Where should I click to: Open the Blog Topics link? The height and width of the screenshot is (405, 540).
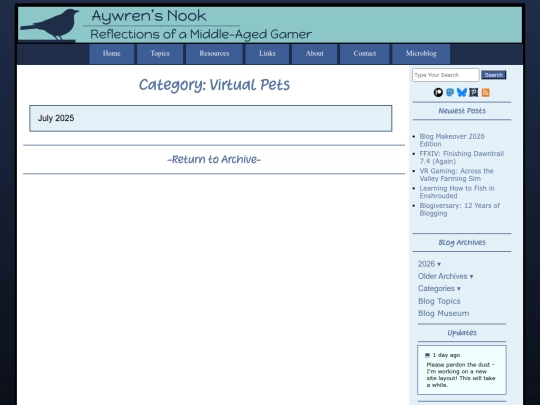(x=439, y=301)
